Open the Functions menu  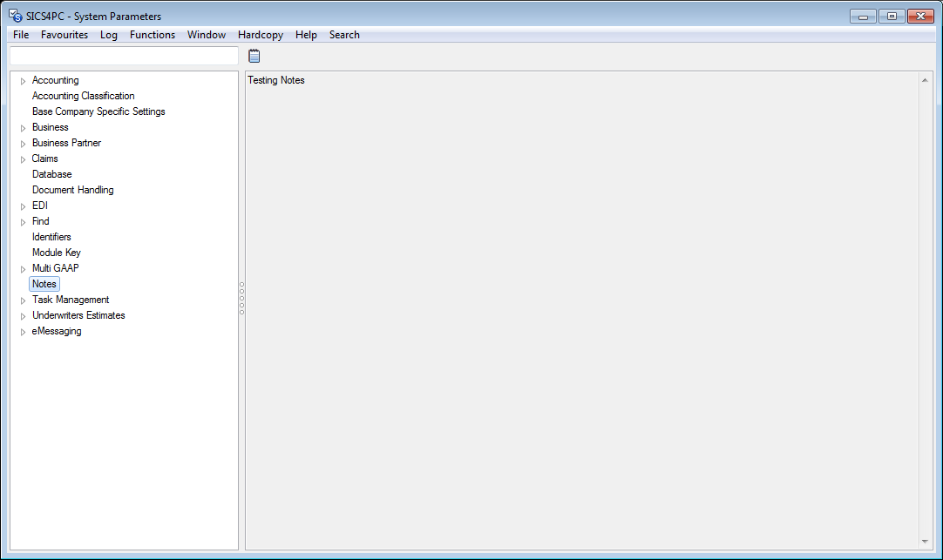(153, 35)
